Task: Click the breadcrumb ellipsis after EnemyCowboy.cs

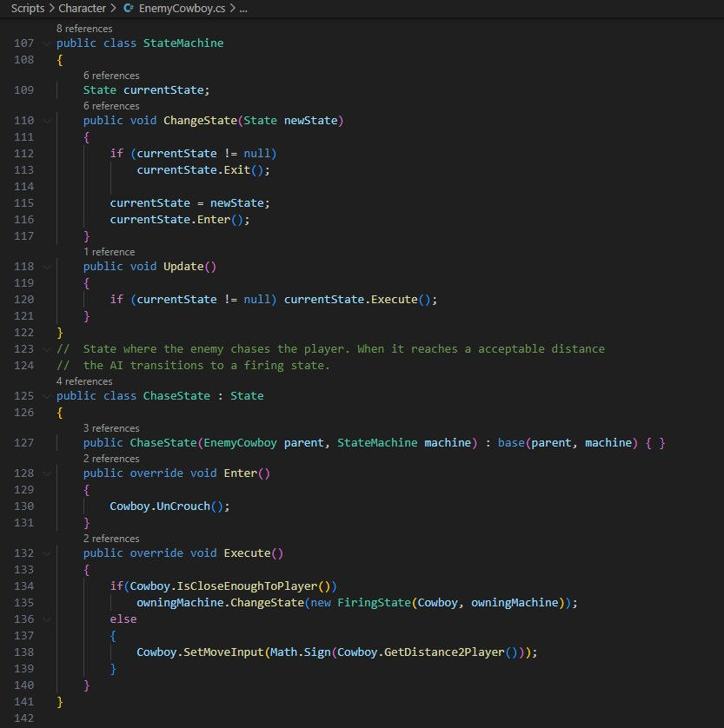Action: (243, 9)
